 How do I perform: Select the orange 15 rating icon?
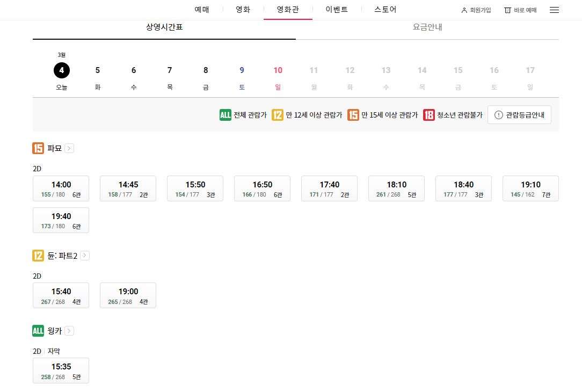(352, 114)
